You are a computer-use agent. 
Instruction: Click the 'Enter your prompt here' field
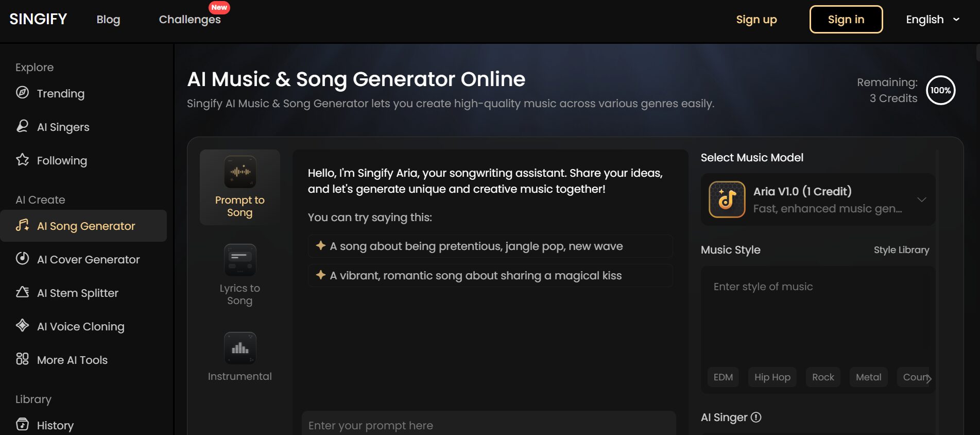(489, 424)
